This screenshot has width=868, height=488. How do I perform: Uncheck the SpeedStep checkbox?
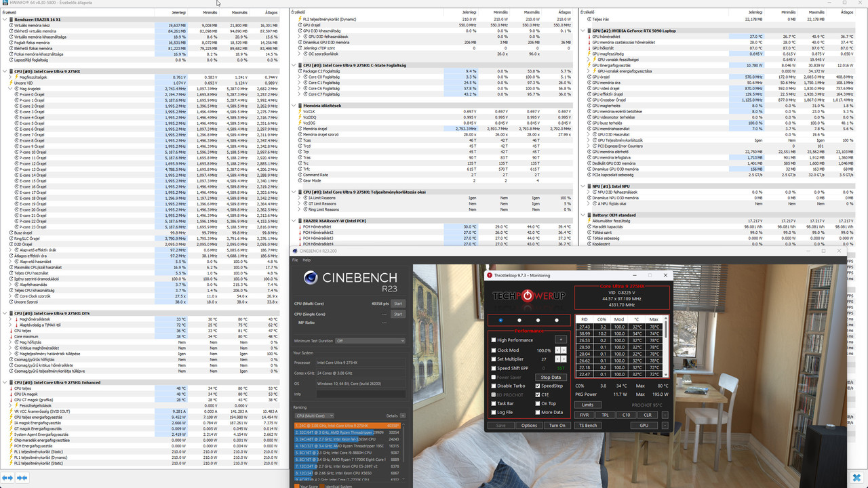tap(537, 386)
